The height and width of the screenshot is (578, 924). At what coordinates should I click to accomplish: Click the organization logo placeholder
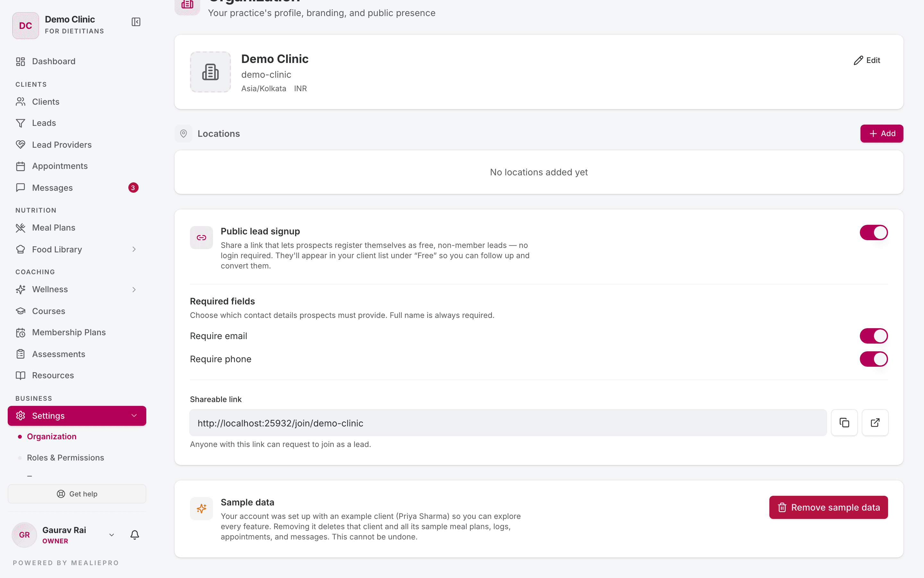pyautogui.click(x=210, y=72)
